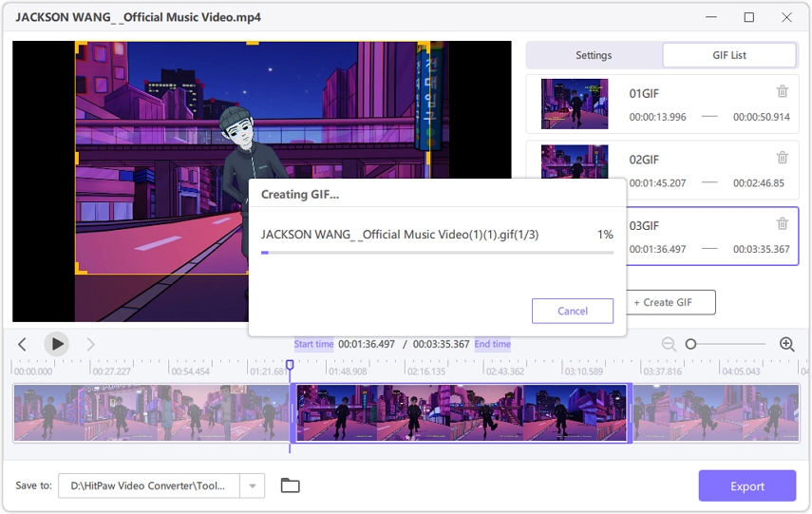
Task: Click the top-left crop corner handle on preview
Action: 81,48
